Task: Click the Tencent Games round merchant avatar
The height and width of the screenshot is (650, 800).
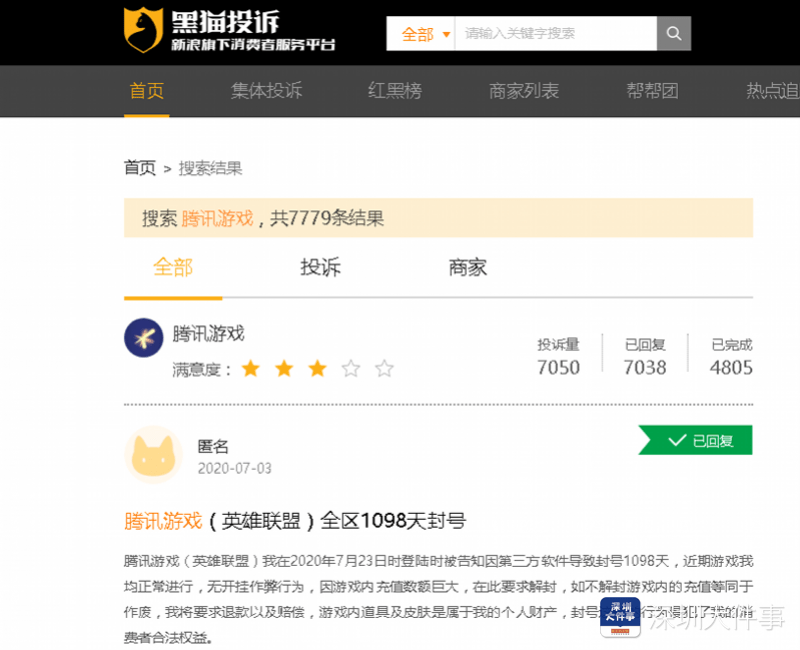Action: (144, 338)
